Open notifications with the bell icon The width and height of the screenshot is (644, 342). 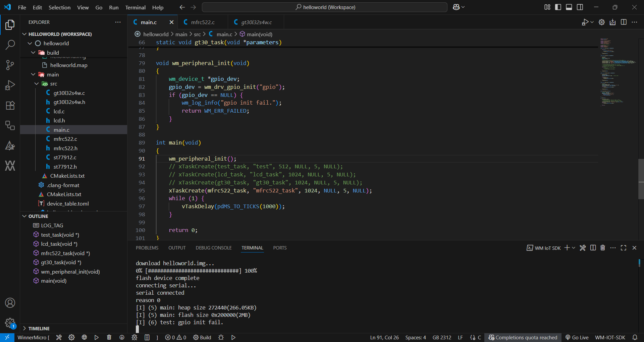[635, 337]
